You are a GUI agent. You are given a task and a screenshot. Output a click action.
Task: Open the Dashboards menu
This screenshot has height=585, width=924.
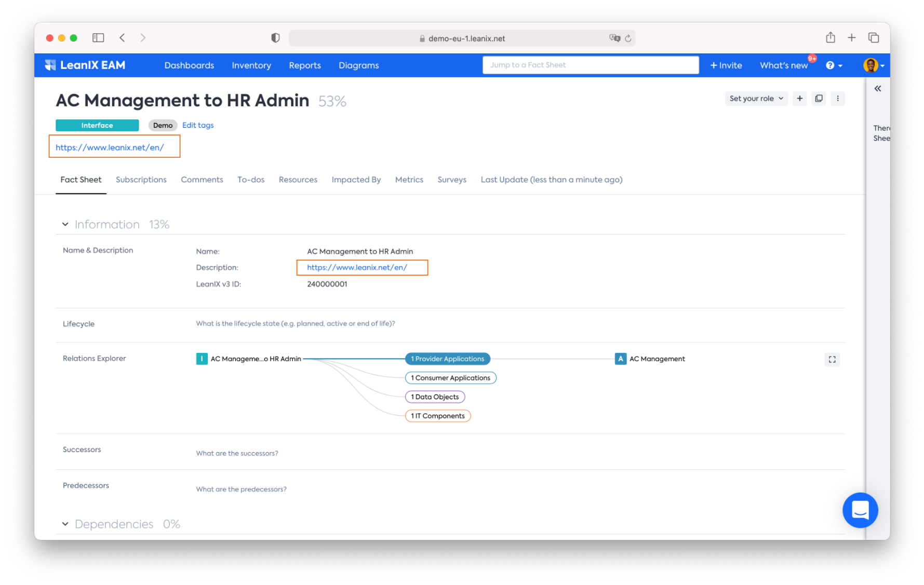coord(189,65)
